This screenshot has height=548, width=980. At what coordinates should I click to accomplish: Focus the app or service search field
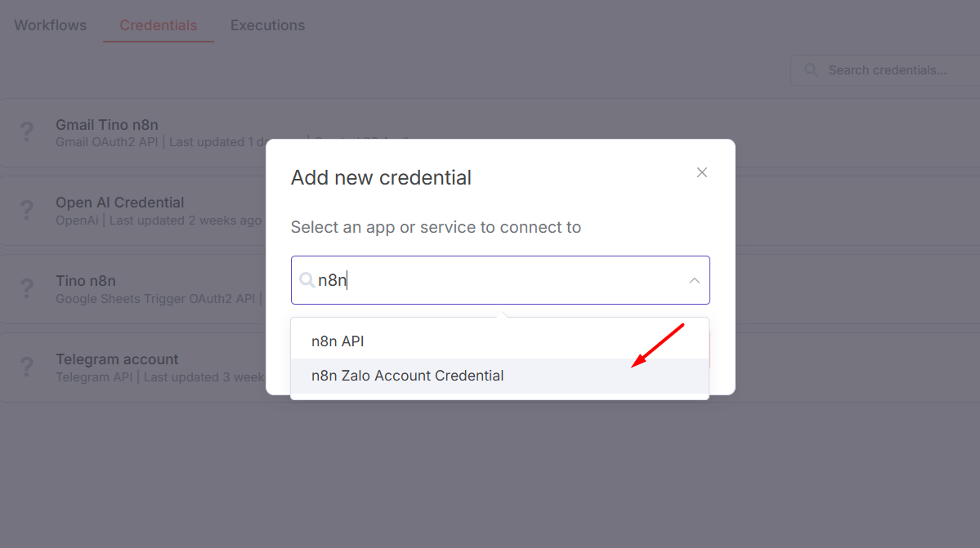pyautogui.click(x=500, y=280)
